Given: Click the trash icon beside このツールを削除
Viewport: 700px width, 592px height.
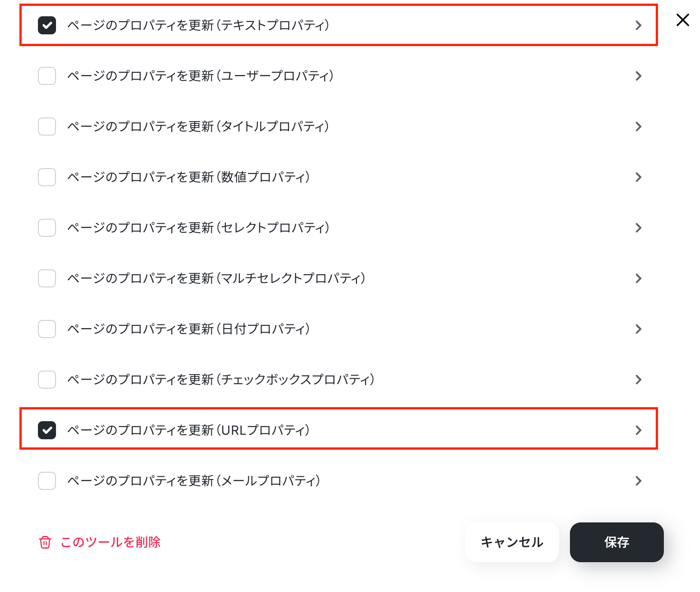Looking at the screenshot, I should (45, 542).
